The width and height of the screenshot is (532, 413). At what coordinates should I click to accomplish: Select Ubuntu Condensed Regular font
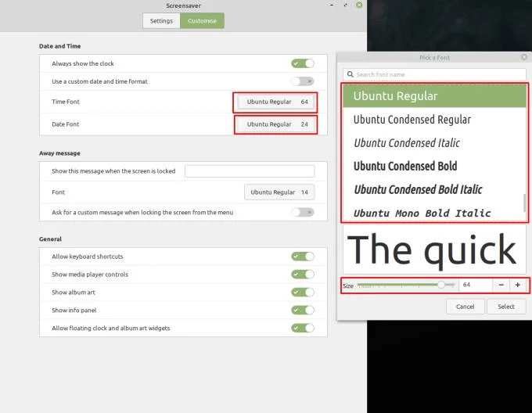pyautogui.click(x=434, y=120)
